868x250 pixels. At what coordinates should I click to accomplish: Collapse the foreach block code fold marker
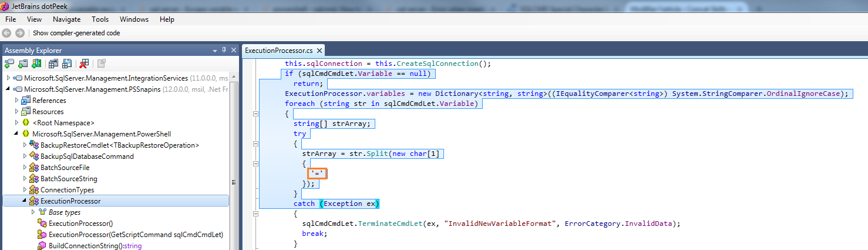pyautogui.click(x=255, y=114)
